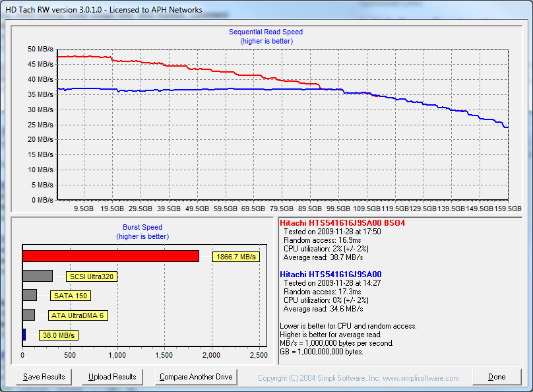Select the SATA 150 label
Viewport: 533px width, 392px height.
(x=69, y=296)
